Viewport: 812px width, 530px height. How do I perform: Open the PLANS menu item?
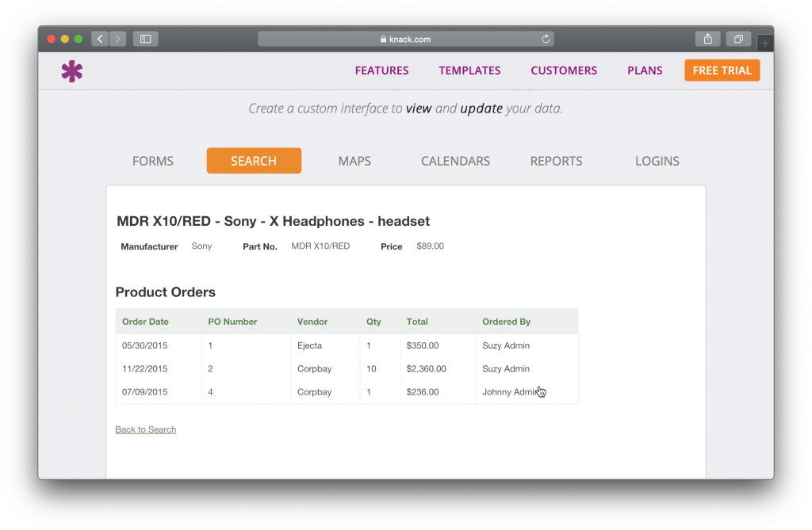click(645, 71)
